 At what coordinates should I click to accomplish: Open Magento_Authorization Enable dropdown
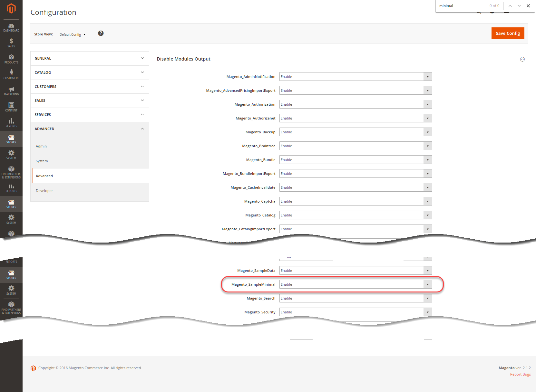356,104
